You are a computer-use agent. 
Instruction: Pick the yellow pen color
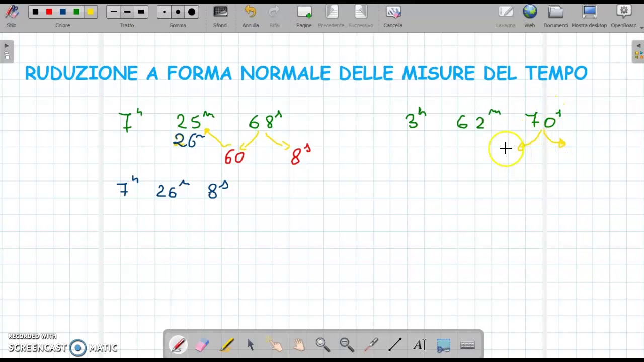pyautogui.click(x=90, y=12)
